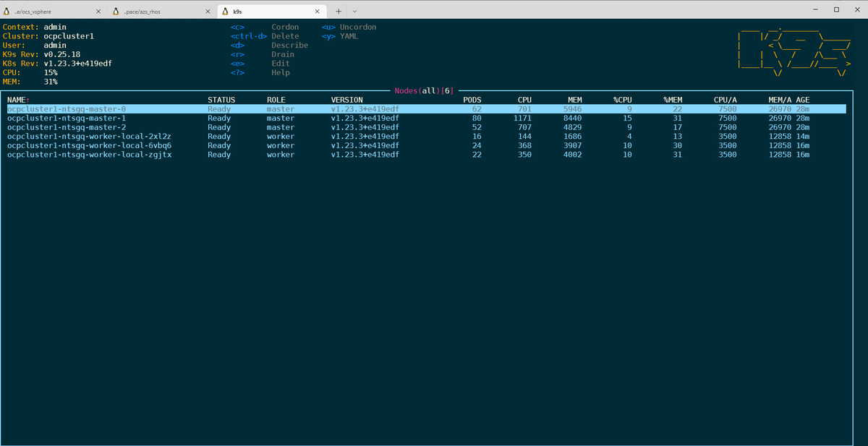868x446 pixels.
Task: Click the Cluster value ocpcluster1
Action: [x=69, y=36]
